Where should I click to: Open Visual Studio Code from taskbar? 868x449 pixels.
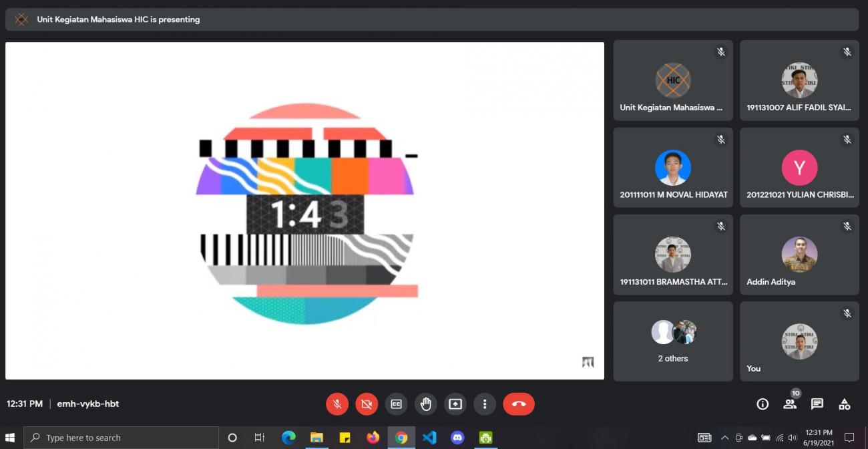(x=429, y=438)
